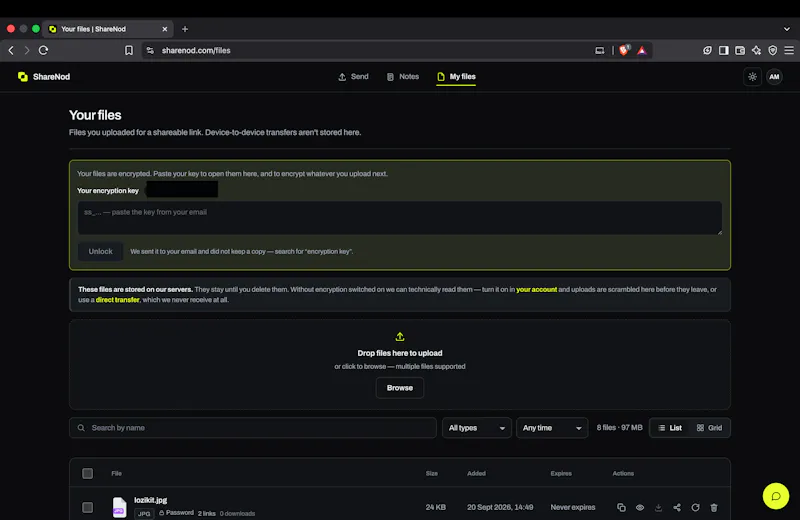Renew lozikit.jpg with the refresh icon
This screenshot has width=800, height=520.
pos(695,507)
